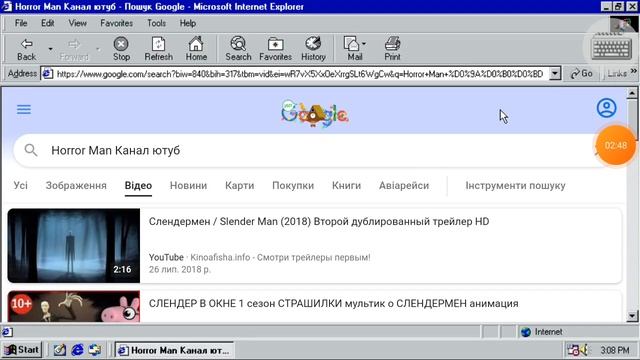Image resolution: width=640 pixels, height=360 pixels.
Task: Open the Google account profile icon
Action: tap(607, 108)
